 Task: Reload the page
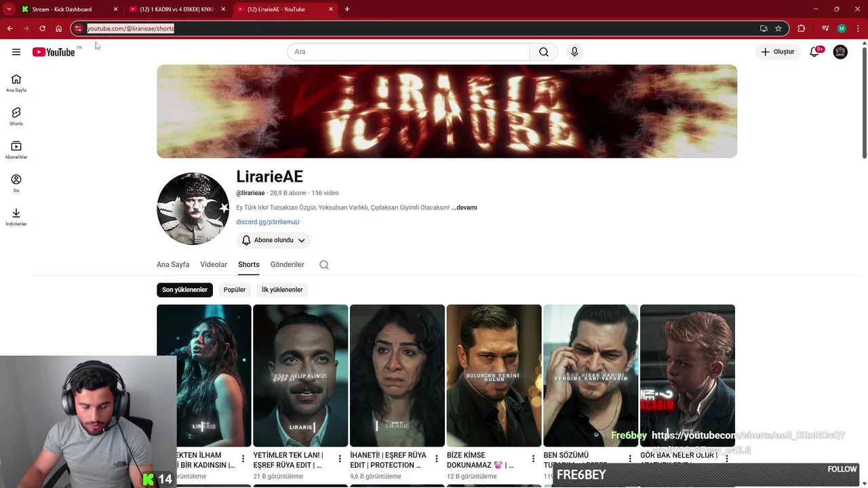[x=42, y=28]
